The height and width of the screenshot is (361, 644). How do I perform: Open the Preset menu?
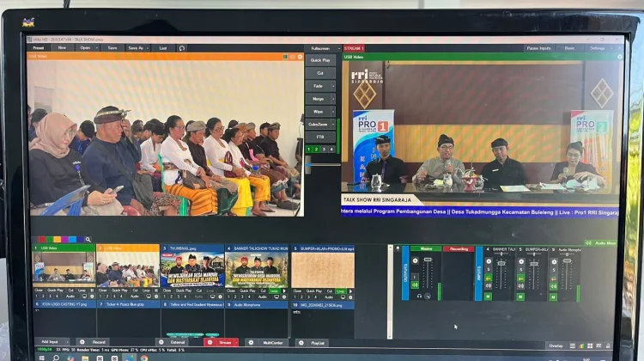38,48
